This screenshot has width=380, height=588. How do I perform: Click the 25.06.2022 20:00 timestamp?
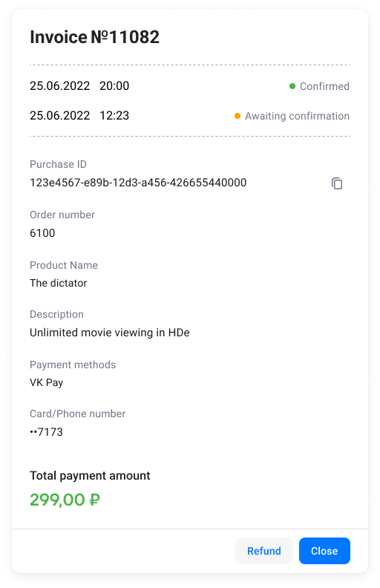point(79,86)
